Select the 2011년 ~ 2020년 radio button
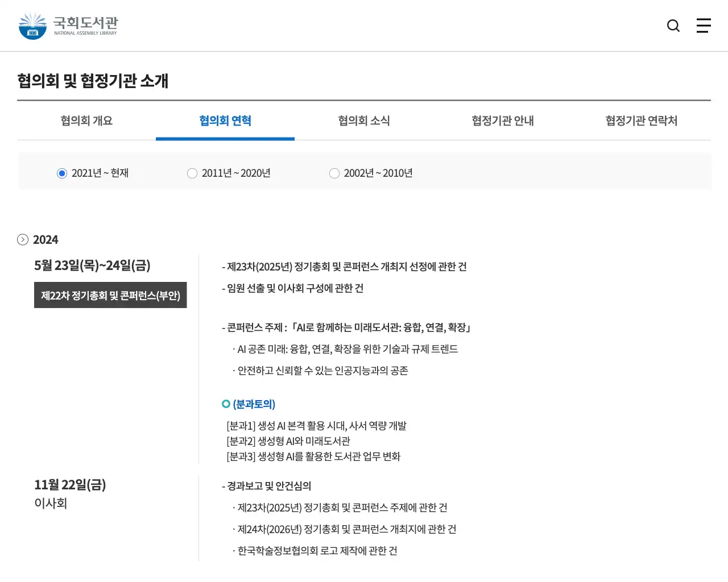Screen dimensions: 728x582 [x=192, y=173]
